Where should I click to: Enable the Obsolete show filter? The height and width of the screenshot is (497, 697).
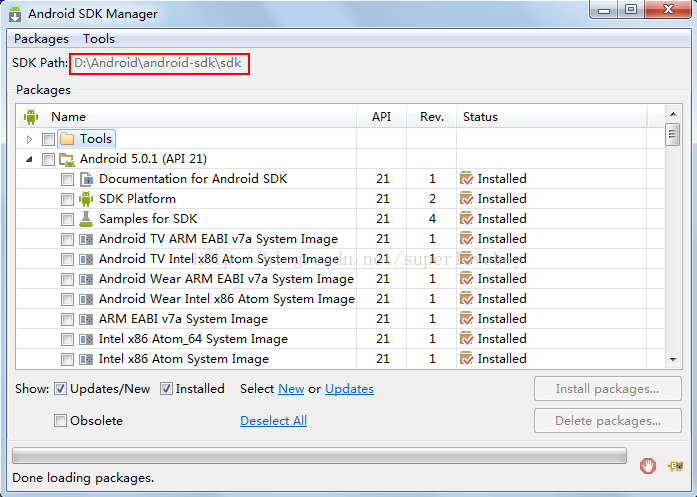[60, 421]
